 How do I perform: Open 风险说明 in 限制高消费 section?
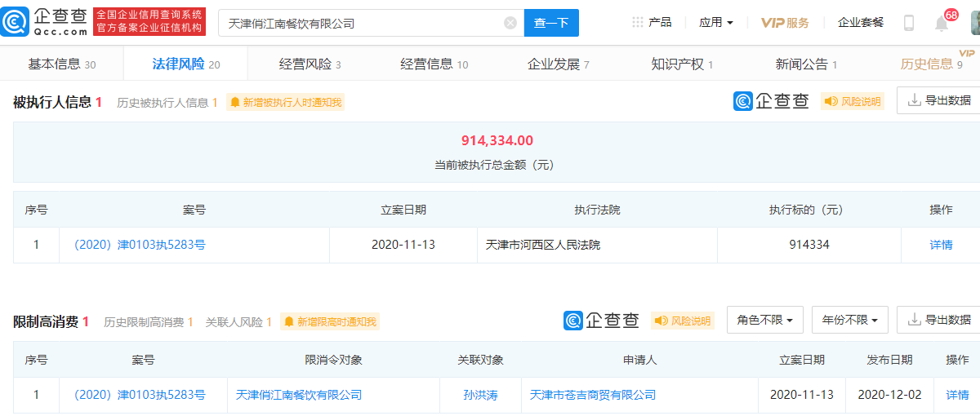point(683,321)
